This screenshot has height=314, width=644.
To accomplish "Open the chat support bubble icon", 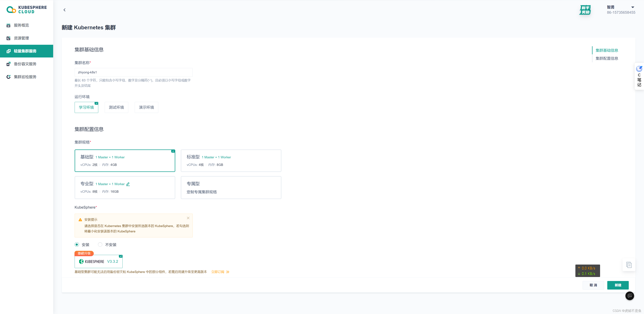I will 630,296.
